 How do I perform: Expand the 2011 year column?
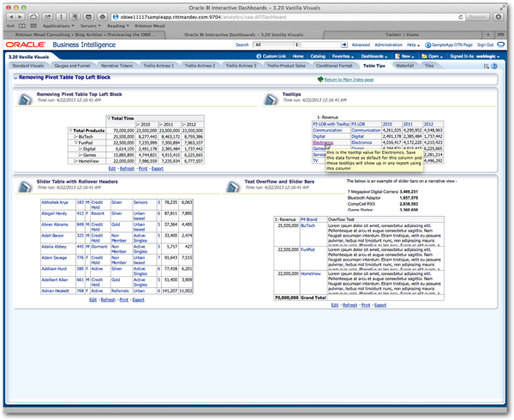pyautogui.click(x=161, y=124)
